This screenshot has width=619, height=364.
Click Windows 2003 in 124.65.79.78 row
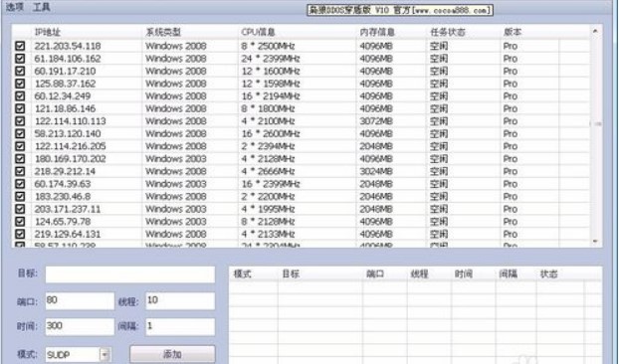coord(176,222)
